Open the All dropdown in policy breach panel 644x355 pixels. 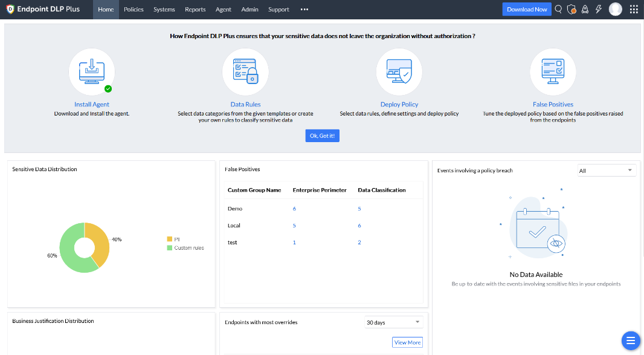(x=607, y=170)
